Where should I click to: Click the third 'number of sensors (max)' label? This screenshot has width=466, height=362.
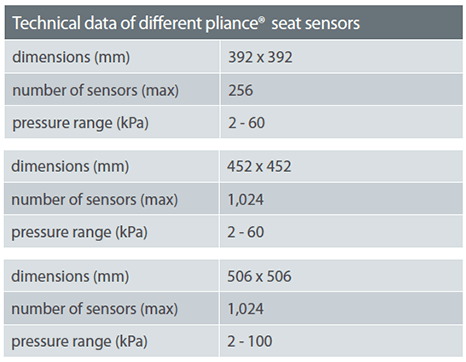[94, 309]
